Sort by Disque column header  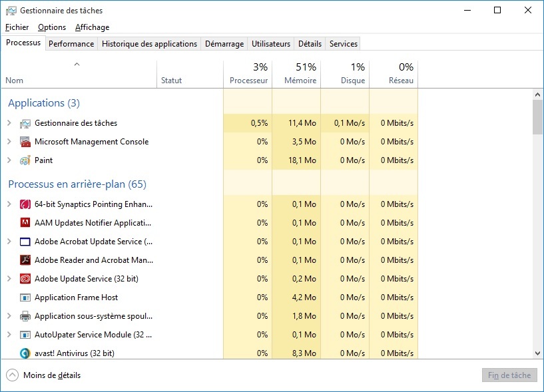(x=345, y=75)
